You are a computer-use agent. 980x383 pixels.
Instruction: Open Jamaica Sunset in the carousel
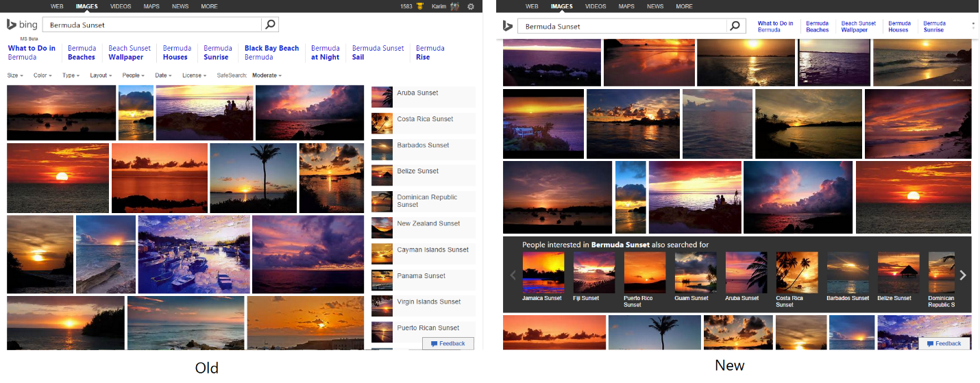[x=543, y=277]
